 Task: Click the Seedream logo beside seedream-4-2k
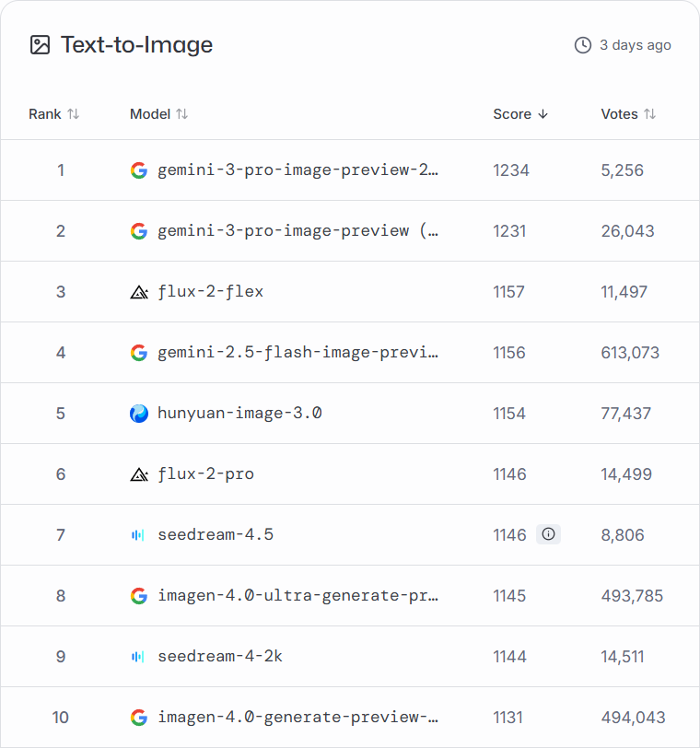139,657
